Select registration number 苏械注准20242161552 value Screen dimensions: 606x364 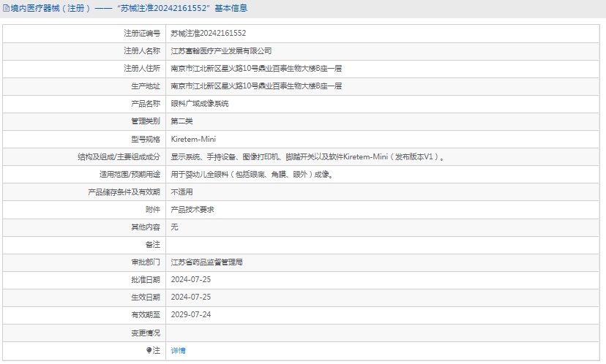pos(208,34)
